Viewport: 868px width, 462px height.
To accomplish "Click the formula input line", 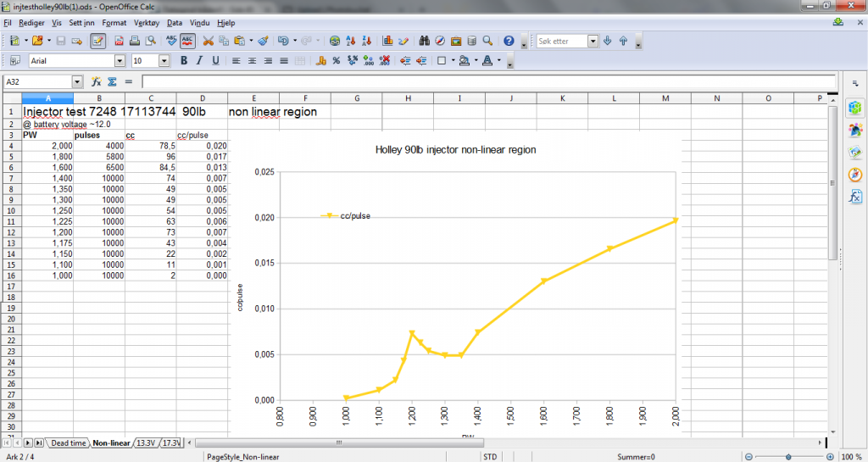I will (488, 82).
